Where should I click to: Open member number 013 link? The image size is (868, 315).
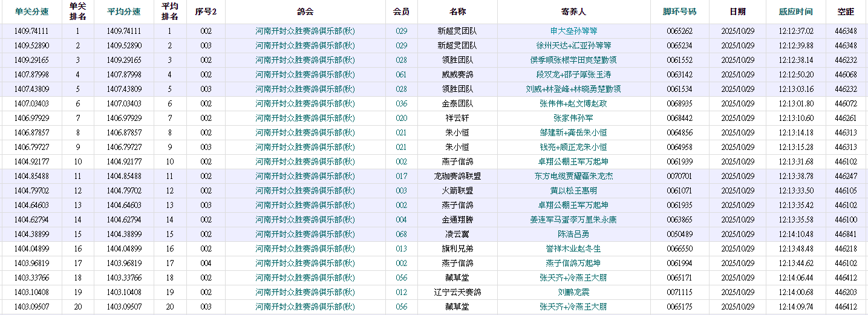(401, 248)
